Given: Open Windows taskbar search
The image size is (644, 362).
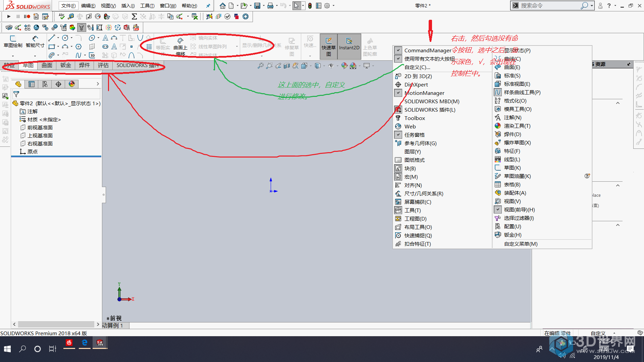Looking at the screenshot, I should 22,349.
